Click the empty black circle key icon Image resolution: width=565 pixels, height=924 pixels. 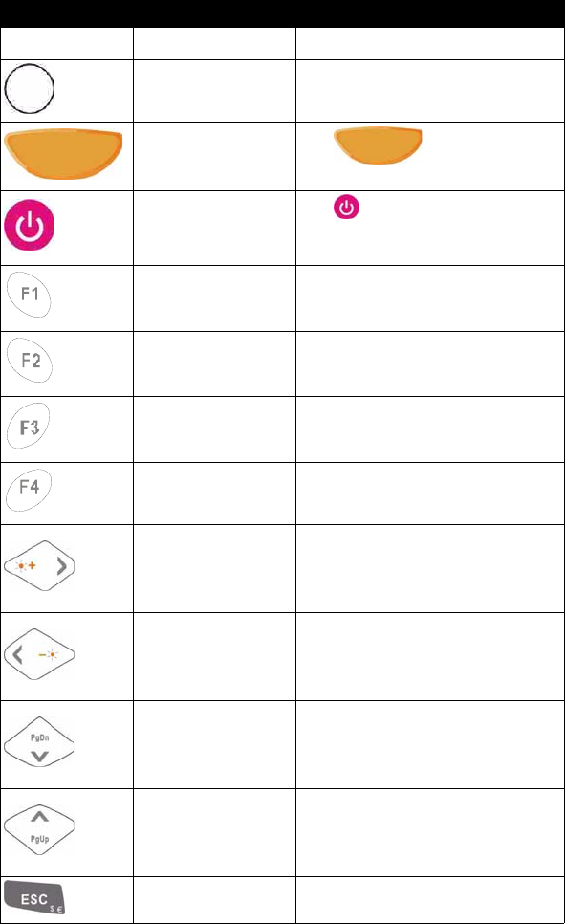(x=30, y=89)
